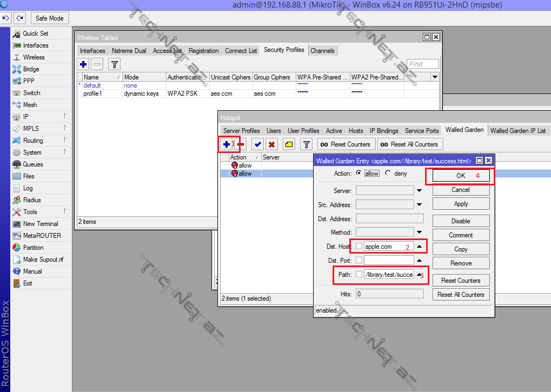551x392 pixels.
Task: Select the deny action radio button
Action: pyautogui.click(x=388, y=174)
